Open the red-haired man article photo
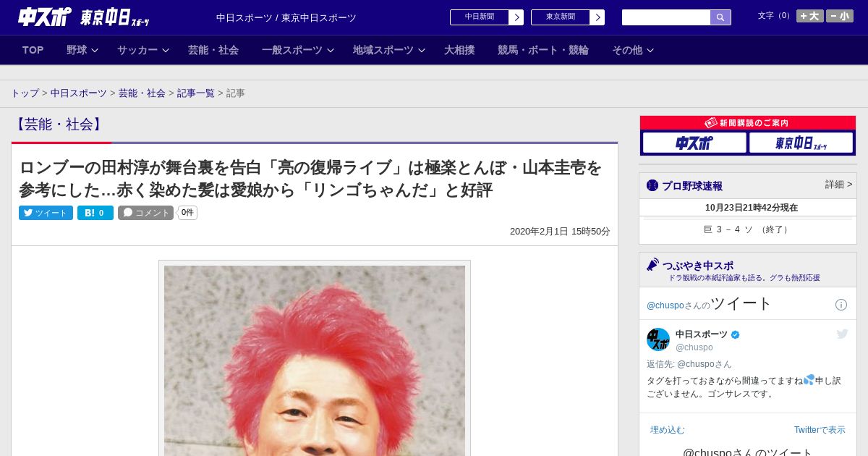Viewport: 868px width, 456px height. coord(315,360)
